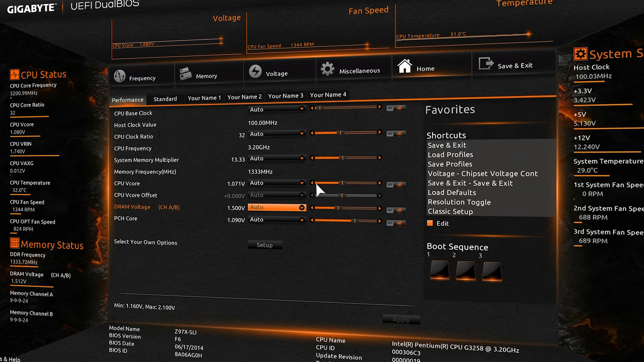Screen dimensions: 644x362
Task: Switch to Standard tab
Action: click(x=165, y=99)
